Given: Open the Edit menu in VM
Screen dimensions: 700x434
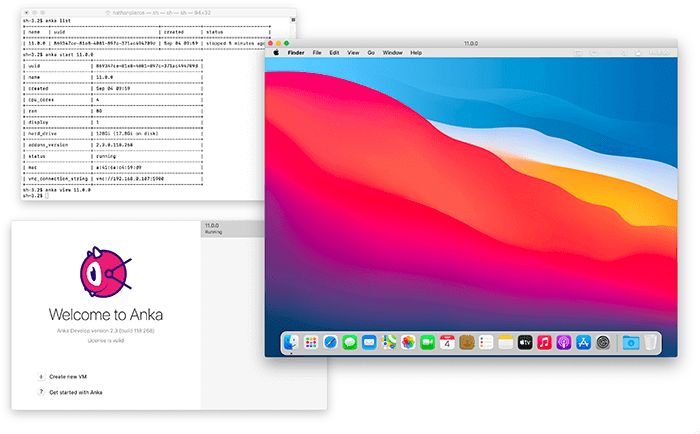Looking at the screenshot, I should [x=334, y=53].
